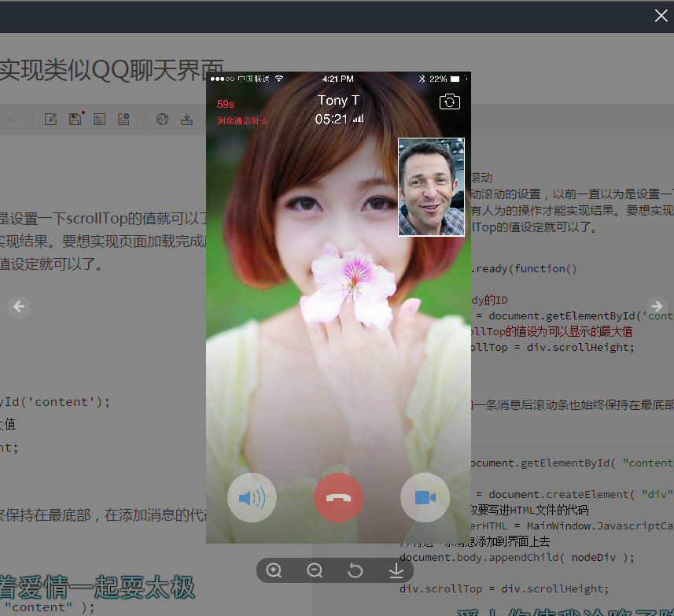Zoom in on the image using the magnifier plus icon
This screenshot has width=674, height=616.
pyautogui.click(x=274, y=570)
